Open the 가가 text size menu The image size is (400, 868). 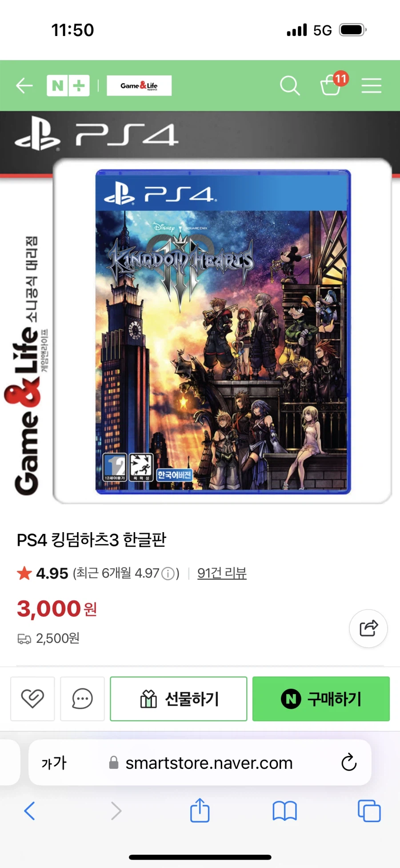54,763
